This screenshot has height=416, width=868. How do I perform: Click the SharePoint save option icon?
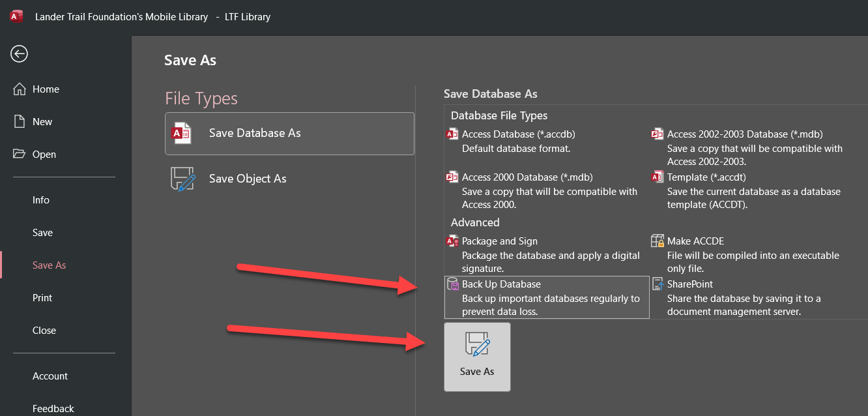point(658,284)
